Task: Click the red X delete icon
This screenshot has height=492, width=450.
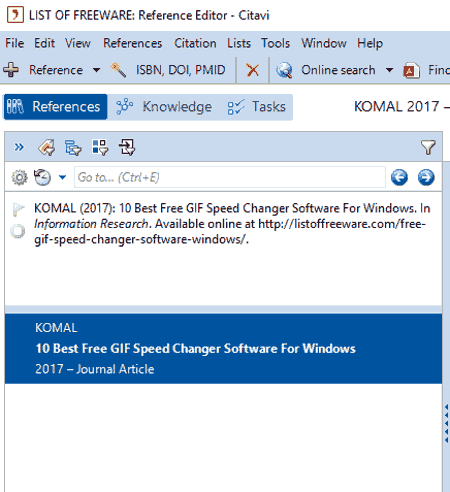Action: tap(252, 70)
